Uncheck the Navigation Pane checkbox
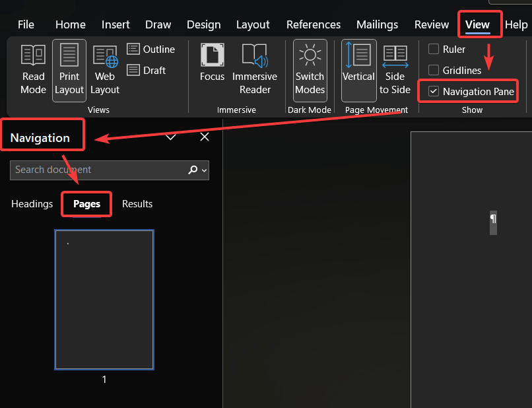Screen dimensions: 532x408 pyautogui.click(x=434, y=91)
